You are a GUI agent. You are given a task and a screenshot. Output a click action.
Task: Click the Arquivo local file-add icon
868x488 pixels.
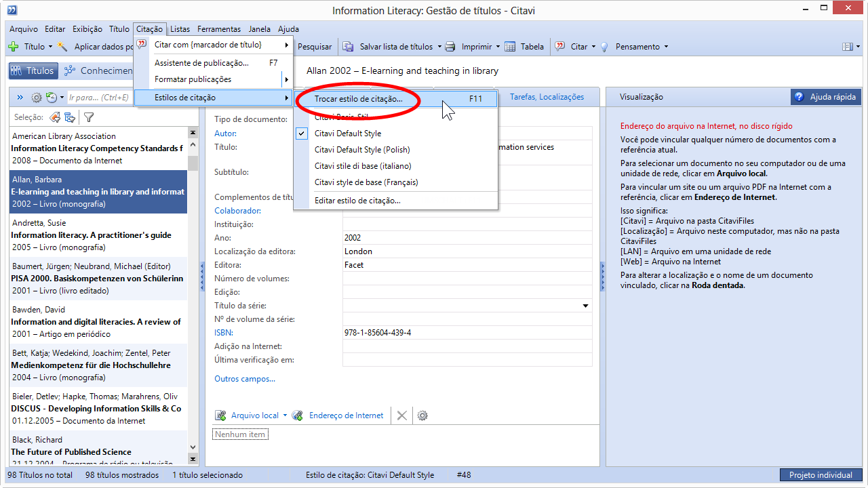(x=221, y=415)
